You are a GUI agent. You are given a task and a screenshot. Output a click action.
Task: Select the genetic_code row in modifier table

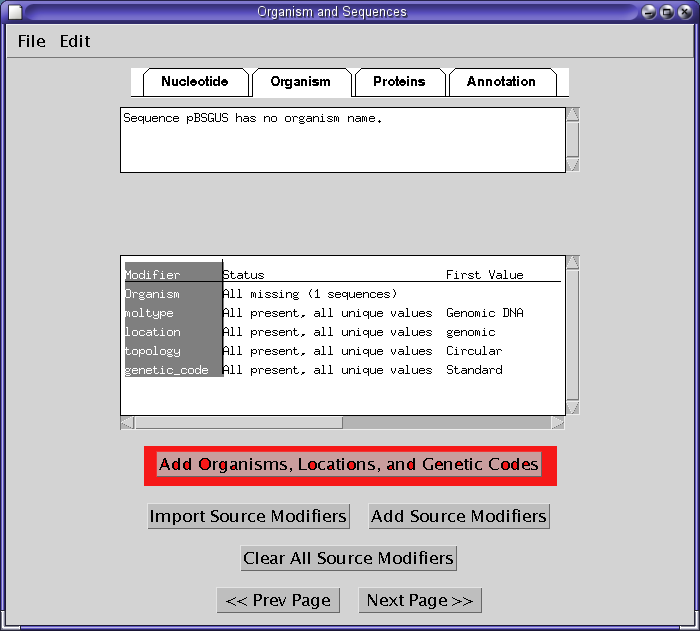click(x=167, y=370)
